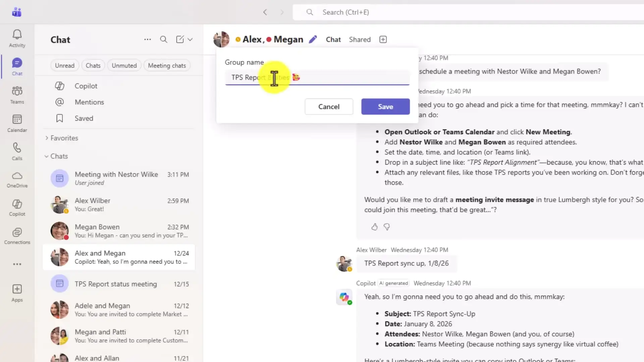Image resolution: width=644 pixels, height=362 pixels.
Task: Open chat list more options ellipsis
Action: (x=148, y=40)
